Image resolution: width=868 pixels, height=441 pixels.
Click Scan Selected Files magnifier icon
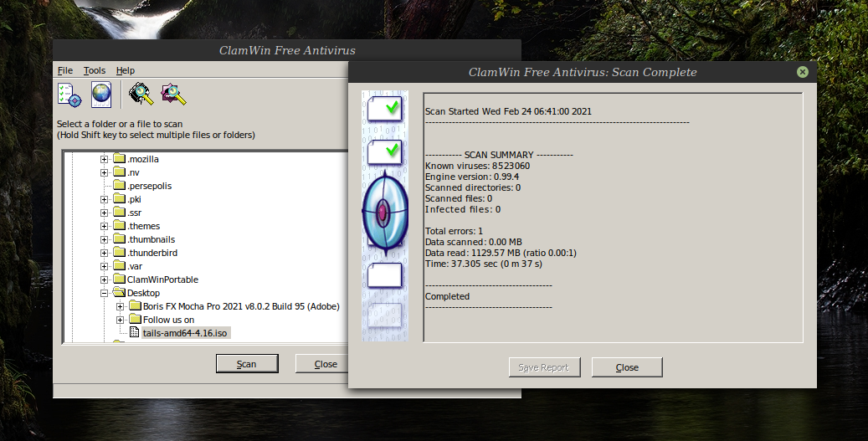(173, 94)
